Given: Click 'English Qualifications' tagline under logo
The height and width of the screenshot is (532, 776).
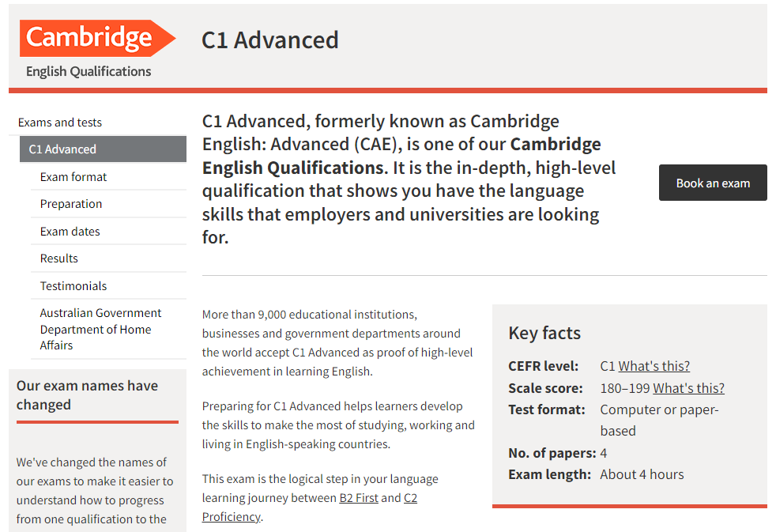Looking at the screenshot, I should click(89, 71).
